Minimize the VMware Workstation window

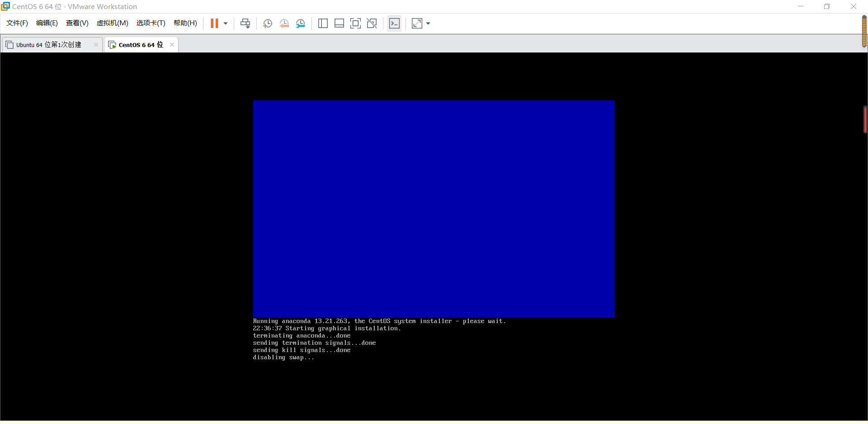pos(801,6)
